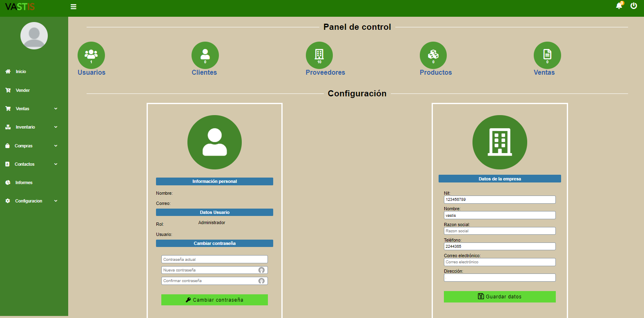
Task: Toggle the hamburger sidebar menu icon
Action: [74, 7]
